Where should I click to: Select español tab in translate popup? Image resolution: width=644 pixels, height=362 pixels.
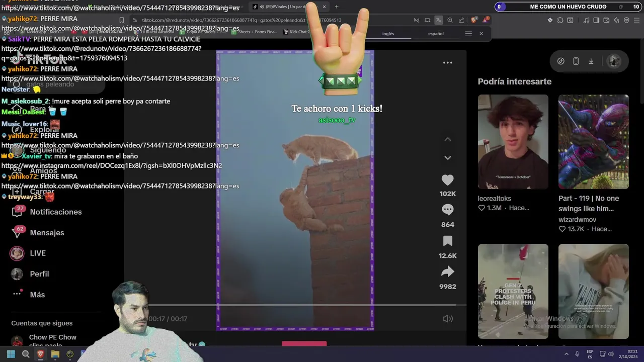(x=436, y=34)
